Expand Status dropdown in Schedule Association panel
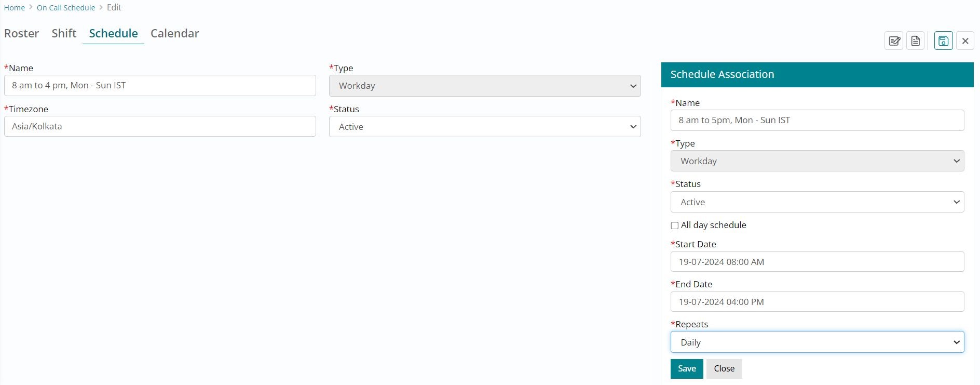This screenshot has height=385, width=980. click(817, 202)
